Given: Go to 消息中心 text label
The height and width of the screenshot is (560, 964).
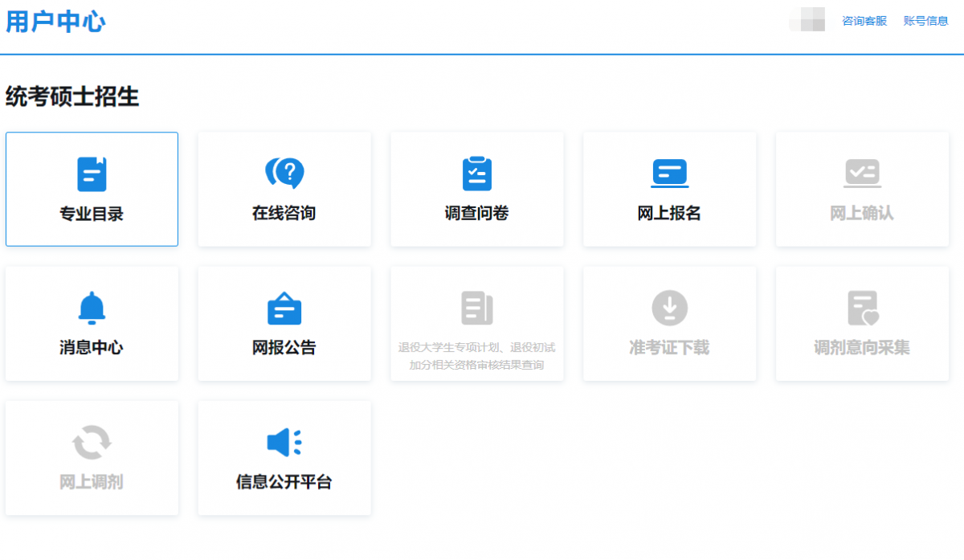Looking at the screenshot, I should [x=92, y=348].
